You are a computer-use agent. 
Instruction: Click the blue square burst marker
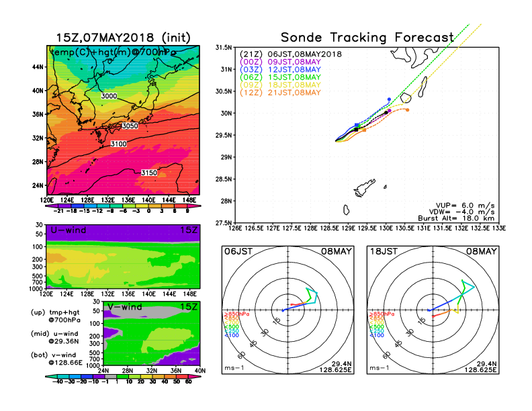(356, 125)
